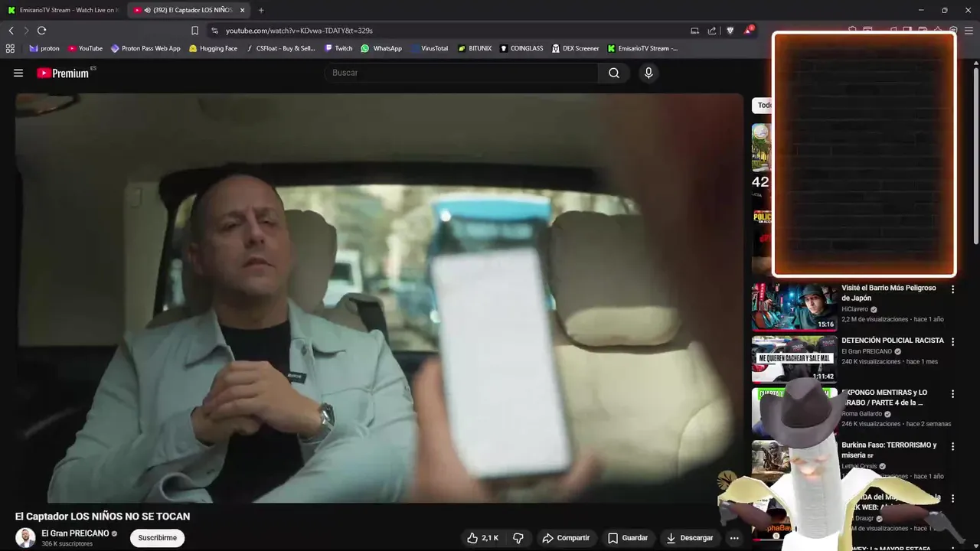Open a new tab with the plus button
Screen dimensions: 980x551
[x=261, y=10]
